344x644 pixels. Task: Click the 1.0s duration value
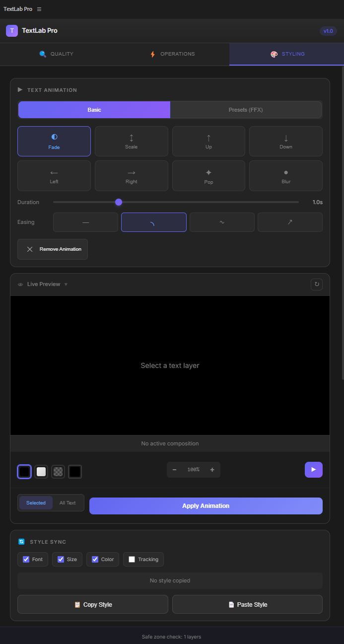coord(317,202)
